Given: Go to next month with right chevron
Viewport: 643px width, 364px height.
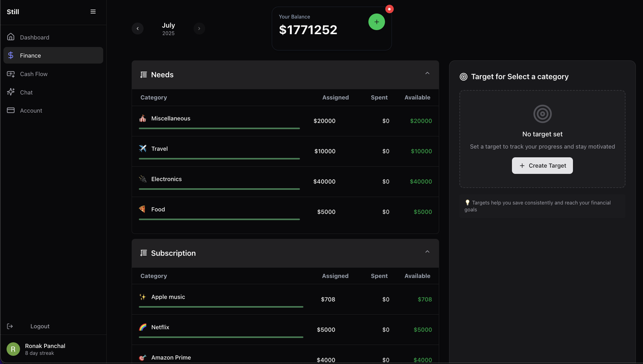Looking at the screenshot, I should [199, 29].
